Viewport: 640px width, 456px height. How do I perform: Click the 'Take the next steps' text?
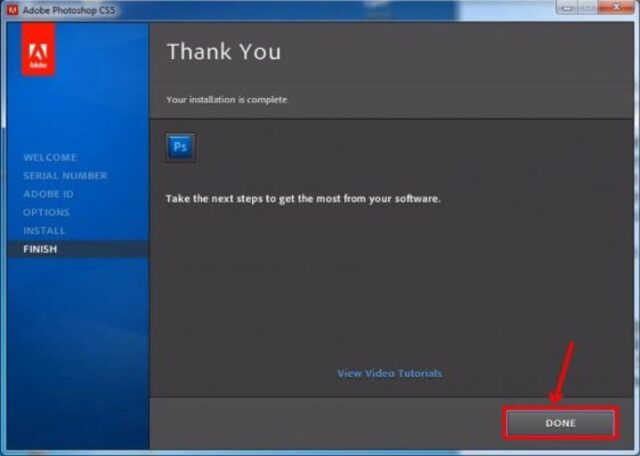tap(302, 199)
